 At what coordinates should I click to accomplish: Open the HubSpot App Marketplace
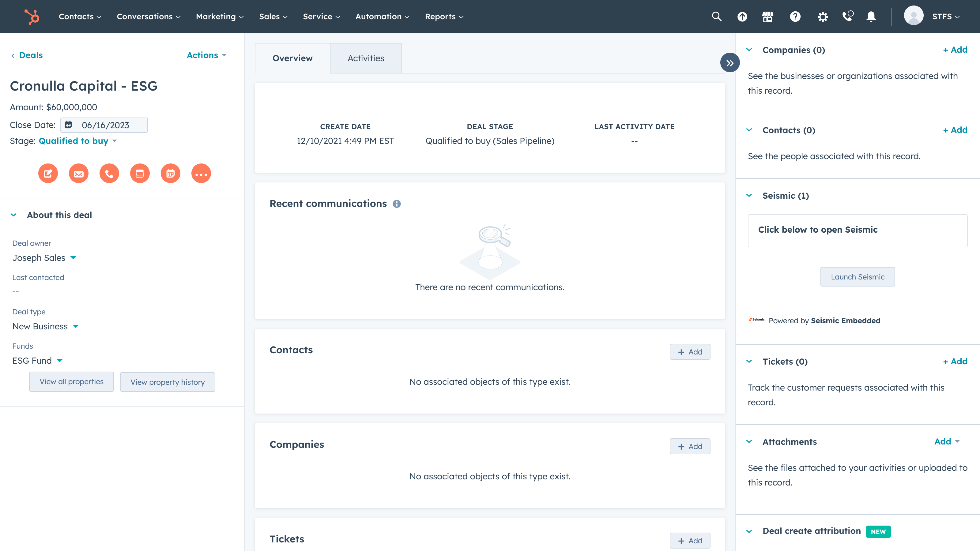(768, 16)
